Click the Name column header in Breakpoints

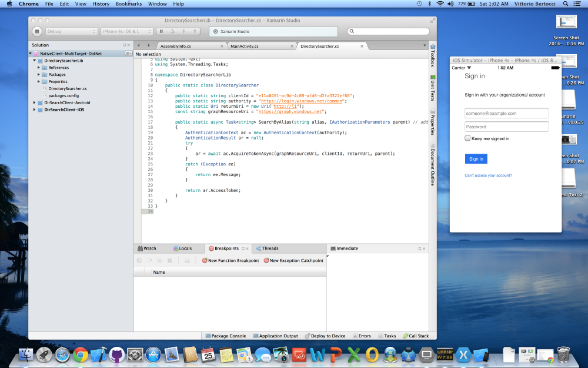(x=159, y=272)
